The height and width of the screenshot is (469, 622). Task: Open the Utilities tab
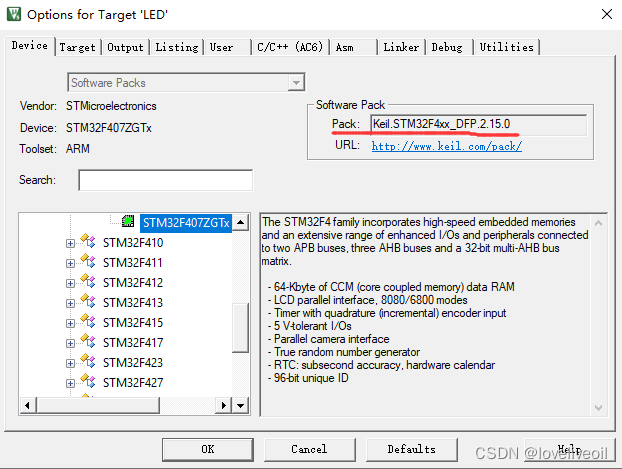click(507, 47)
